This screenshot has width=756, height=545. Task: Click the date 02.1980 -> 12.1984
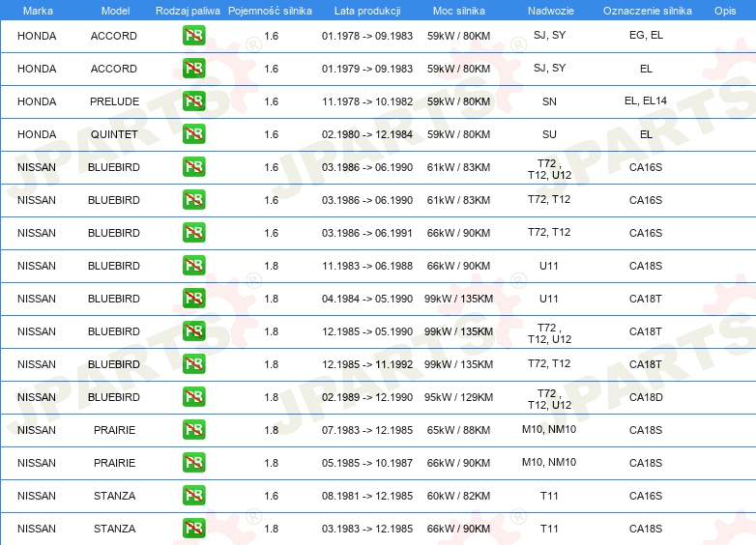(367, 134)
